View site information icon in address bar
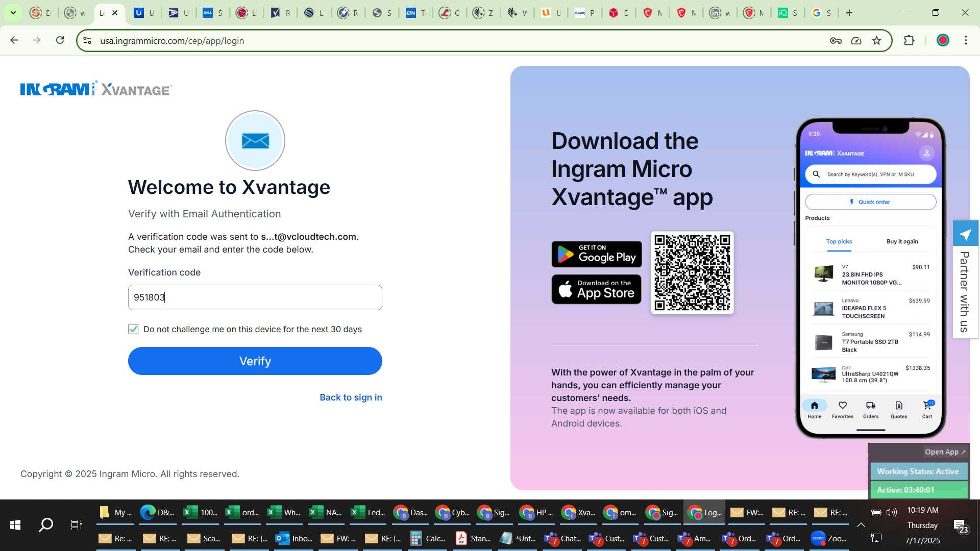Image resolution: width=980 pixels, height=551 pixels. pos(87,41)
